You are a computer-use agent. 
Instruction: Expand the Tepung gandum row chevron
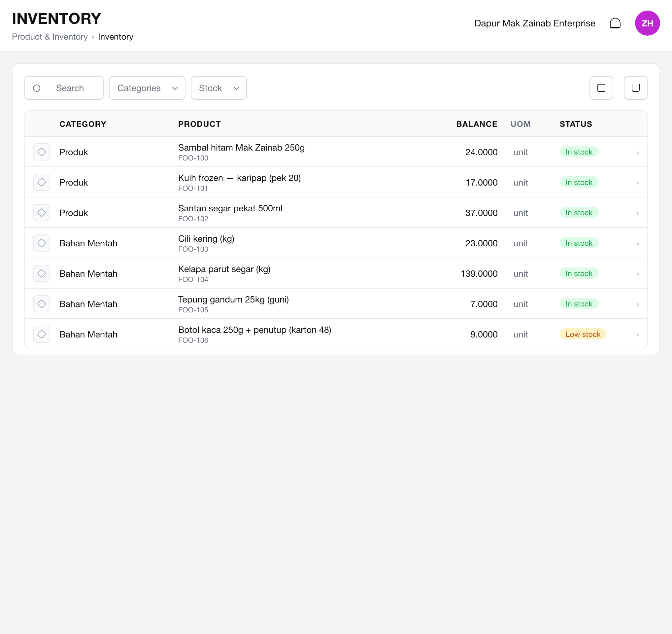[x=638, y=305]
